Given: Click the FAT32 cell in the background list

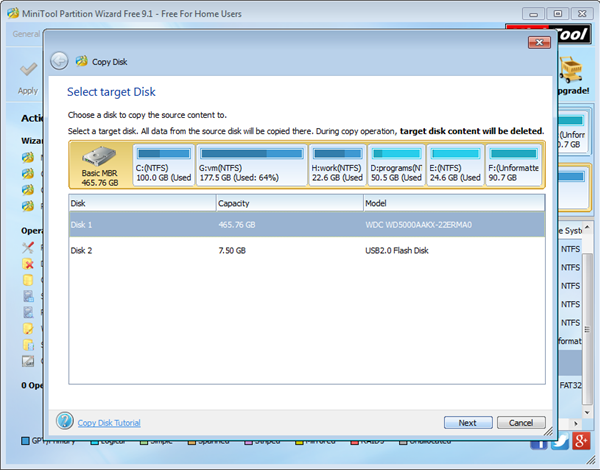Looking at the screenshot, I should coord(570,385).
